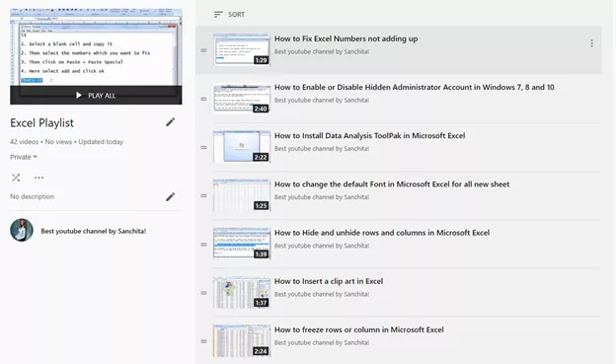
Task: Click the 'Excel Playlist' title text
Action: (x=41, y=123)
